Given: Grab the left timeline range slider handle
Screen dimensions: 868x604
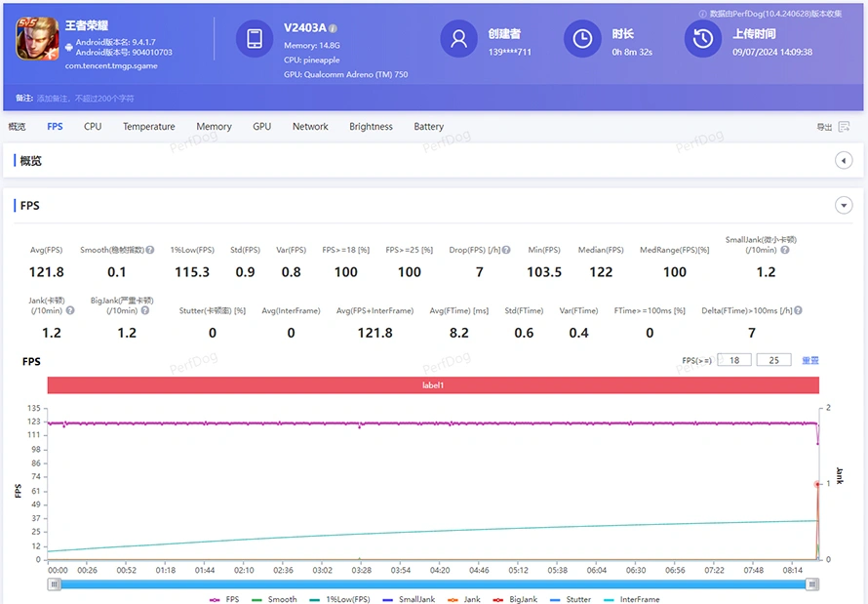Looking at the screenshot, I should click(55, 584).
